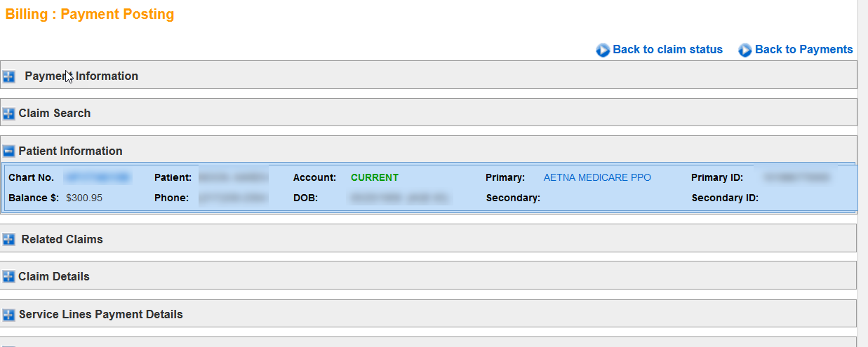Click the blurred Chart No. value link
The width and height of the screenshot is (868, 347).
(x=98, y=177)
